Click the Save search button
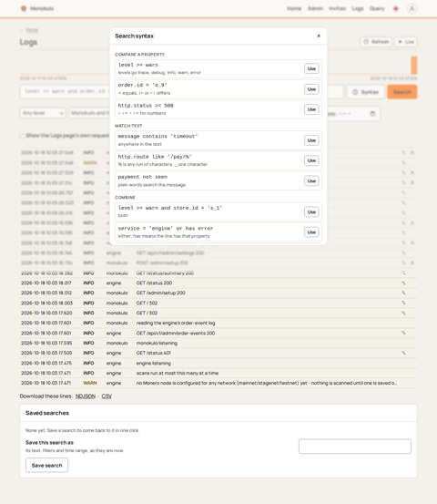437x504 pixels. tap(46, 466)
